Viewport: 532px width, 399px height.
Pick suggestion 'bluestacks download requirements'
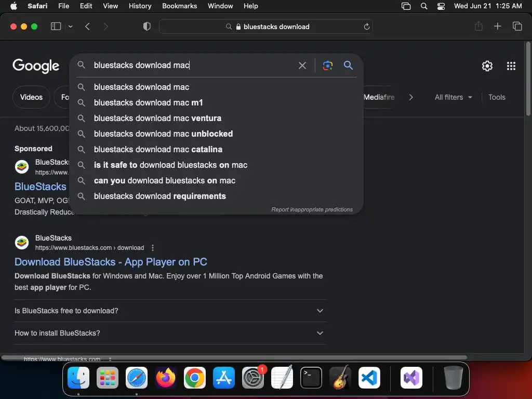pyautogui.click(x=217, y=196)
